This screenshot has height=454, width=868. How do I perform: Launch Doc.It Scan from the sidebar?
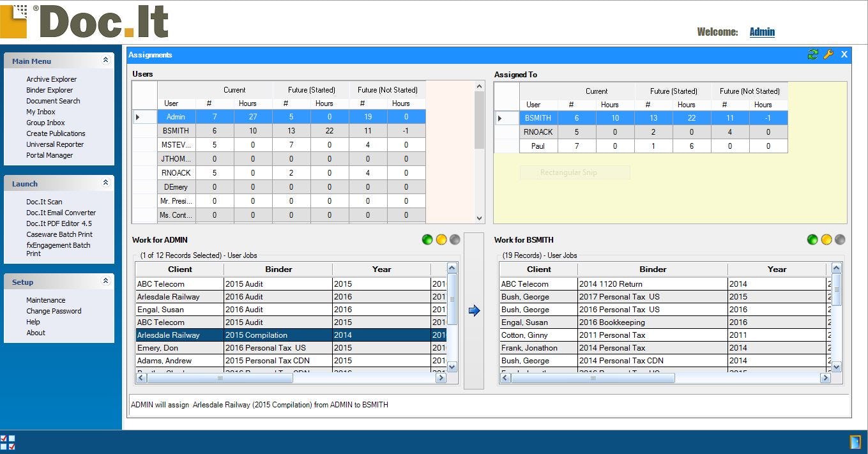(x=44, y=201)
